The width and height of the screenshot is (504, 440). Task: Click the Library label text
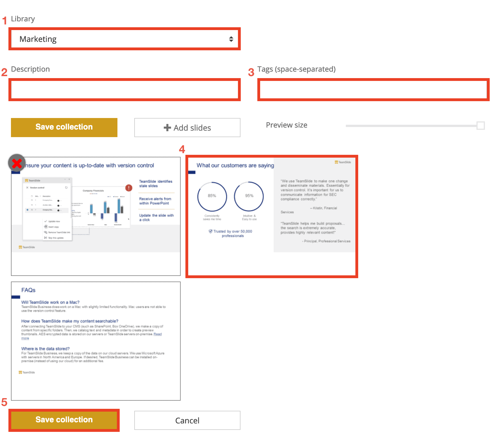(x=23, y=19)
